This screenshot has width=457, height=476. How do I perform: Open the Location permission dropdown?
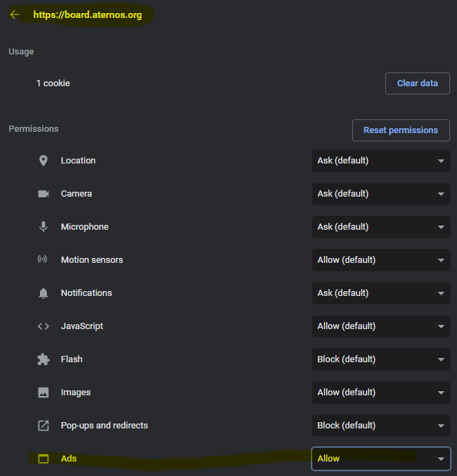click(381, 161)
